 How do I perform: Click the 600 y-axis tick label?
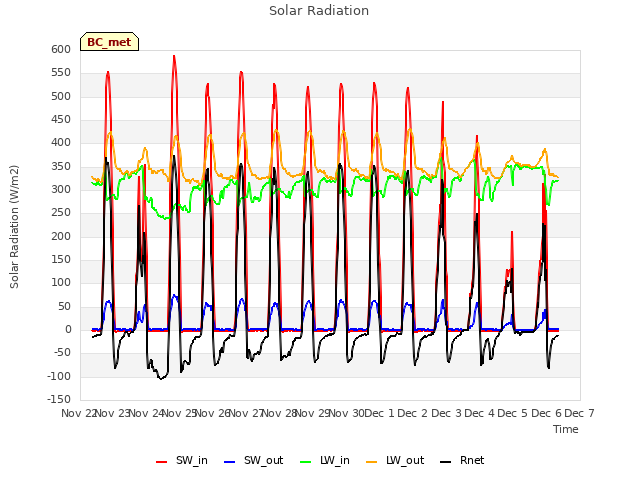(61, 49)
